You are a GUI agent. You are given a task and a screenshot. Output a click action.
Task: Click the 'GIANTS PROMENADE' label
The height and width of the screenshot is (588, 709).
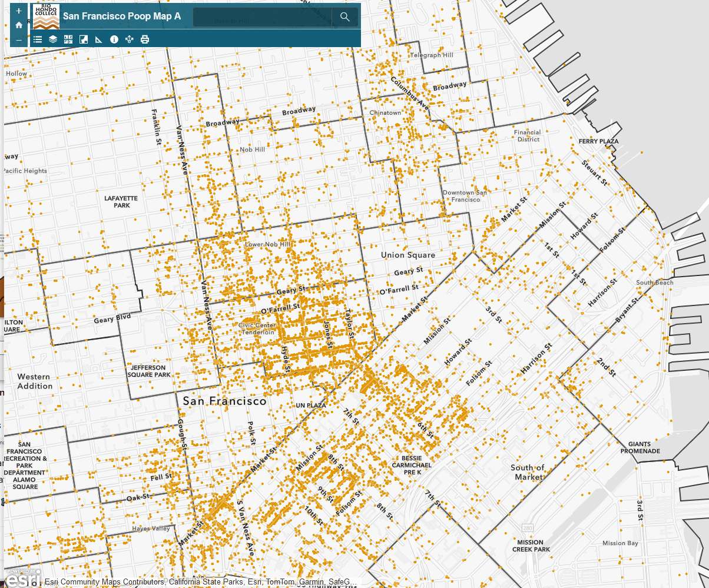(x=640, y=448)
